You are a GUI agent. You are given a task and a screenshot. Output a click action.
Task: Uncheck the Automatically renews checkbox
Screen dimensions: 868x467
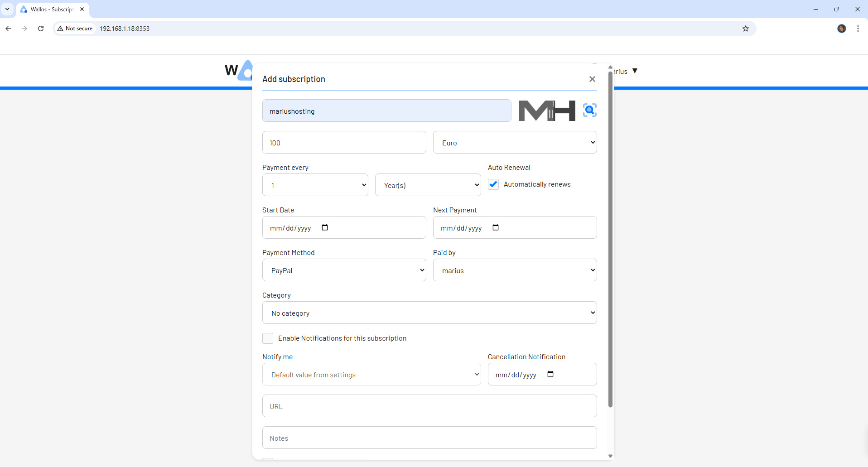tap(493, 184)
